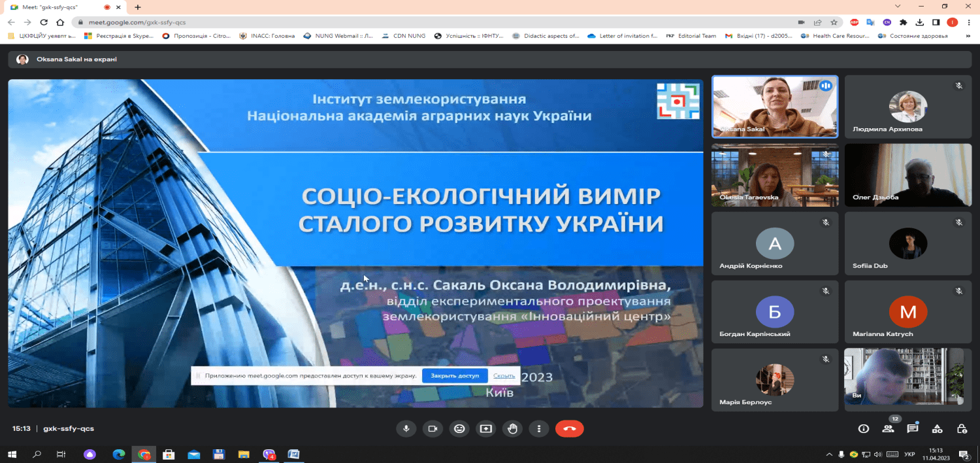Image resolution: width=980 pixels, height=463 pixels.
Task: Click the Закрыть доступ button
Action: point(455,375)
